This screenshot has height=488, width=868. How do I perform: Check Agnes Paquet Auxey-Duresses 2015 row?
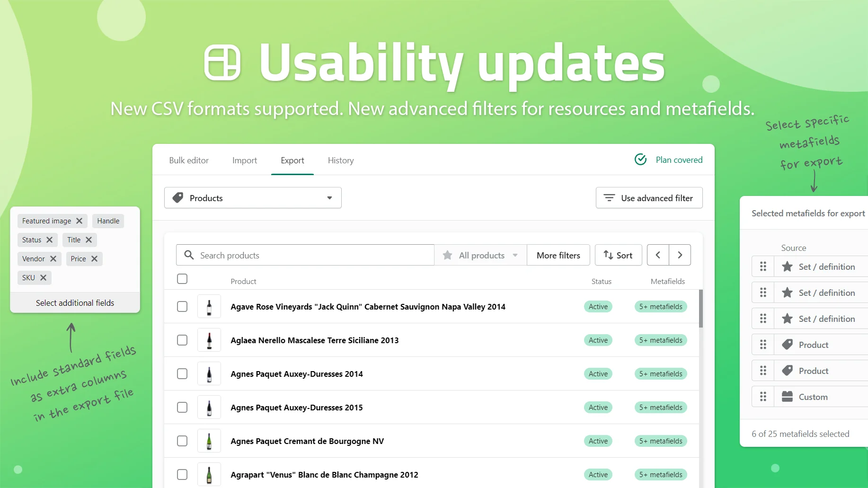(x=182, y=407)
